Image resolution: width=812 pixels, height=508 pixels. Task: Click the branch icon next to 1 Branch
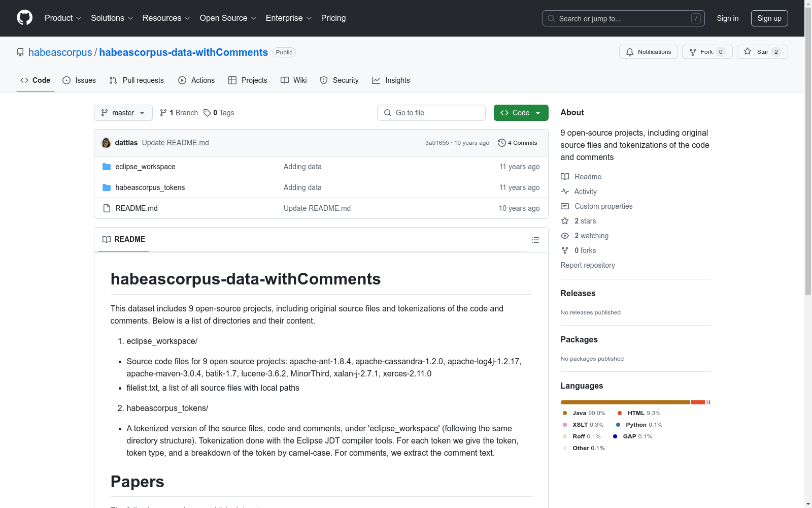[x=163, y=113]
